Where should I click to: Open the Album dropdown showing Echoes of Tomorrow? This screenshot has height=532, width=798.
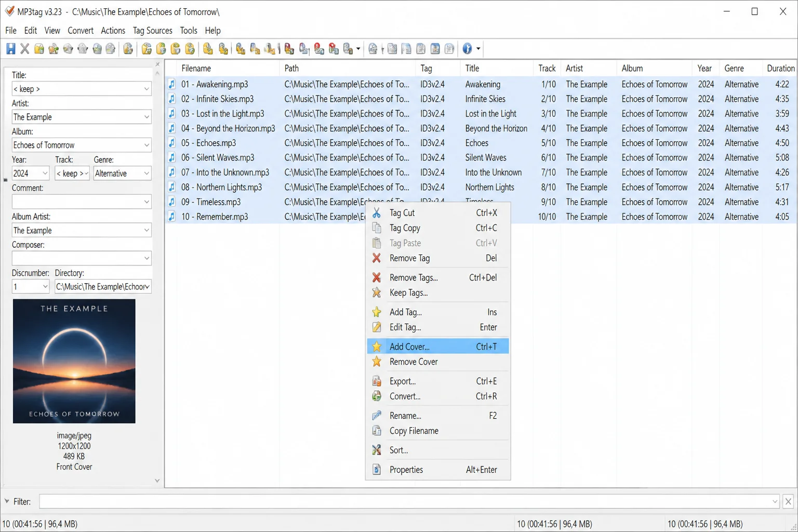[x=147, y=145]
